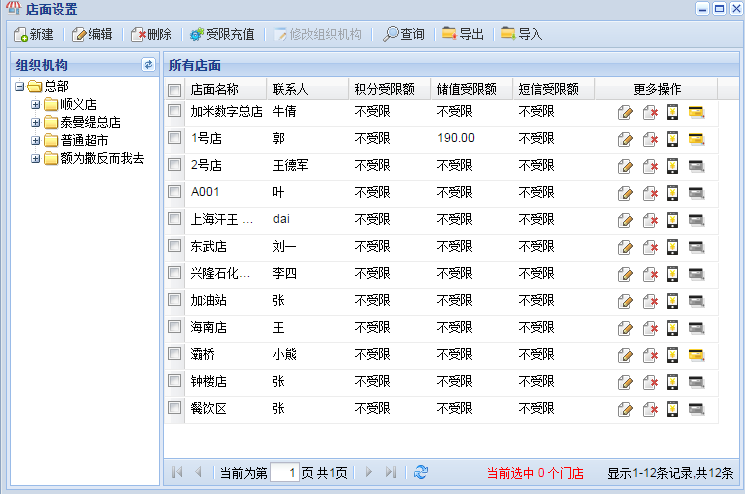Screen dimensions: 745x494
Task: Edit the 海南店 row via pencil icon
Action: tap(625, 329)
